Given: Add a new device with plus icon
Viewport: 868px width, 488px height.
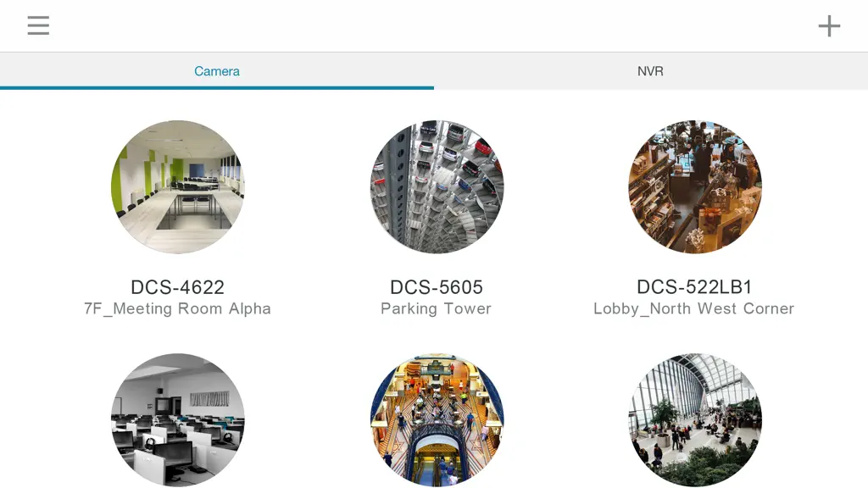Looking at the screenshot, I should click(829, 26).
